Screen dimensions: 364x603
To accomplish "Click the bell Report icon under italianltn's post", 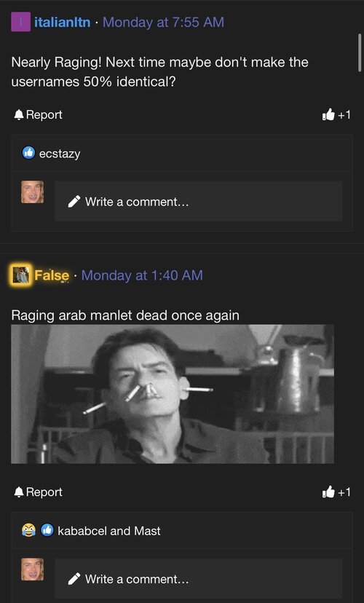I will tap(18, 115).
